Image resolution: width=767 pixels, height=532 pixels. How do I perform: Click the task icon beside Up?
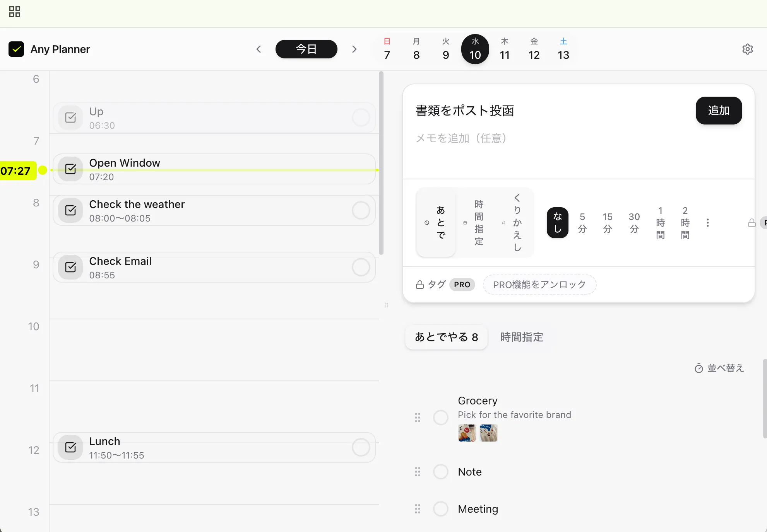tap(70, 118)
